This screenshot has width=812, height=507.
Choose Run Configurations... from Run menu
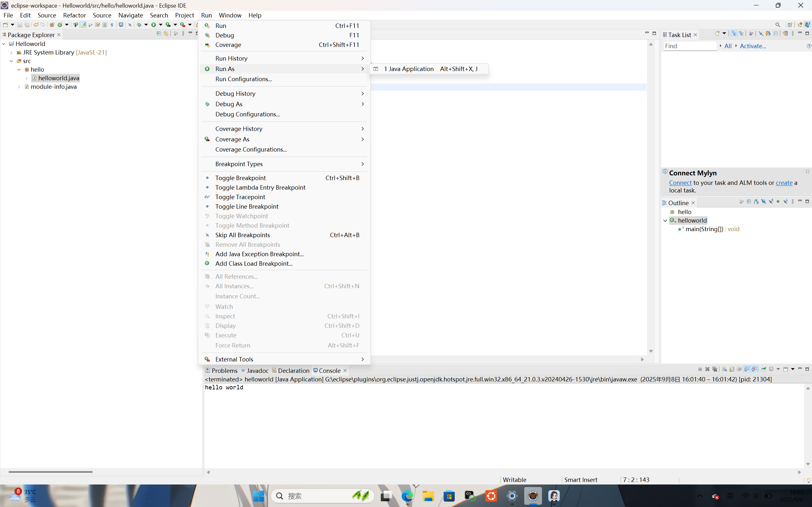click(x=243, y=79)
